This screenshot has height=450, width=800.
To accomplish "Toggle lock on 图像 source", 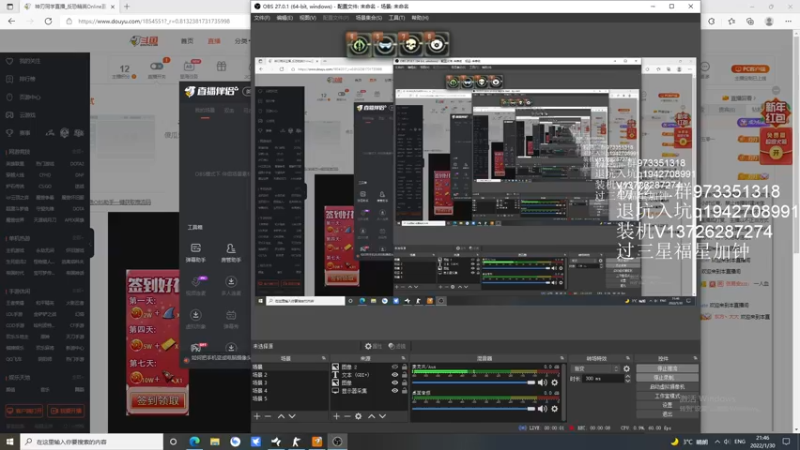I will 404,383.
